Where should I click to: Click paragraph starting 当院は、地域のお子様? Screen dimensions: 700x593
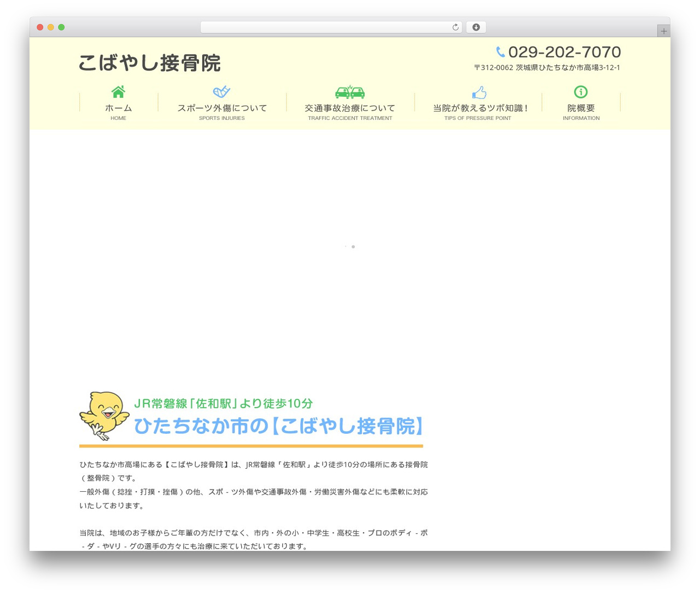point(254,539)
